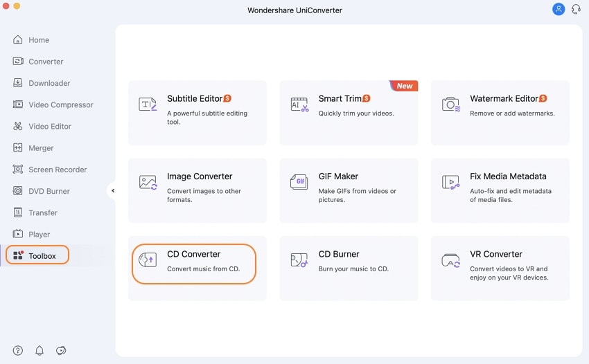589x364 pixels.
Task: Open Screen Recorder section
Action: tap(58, 170)
